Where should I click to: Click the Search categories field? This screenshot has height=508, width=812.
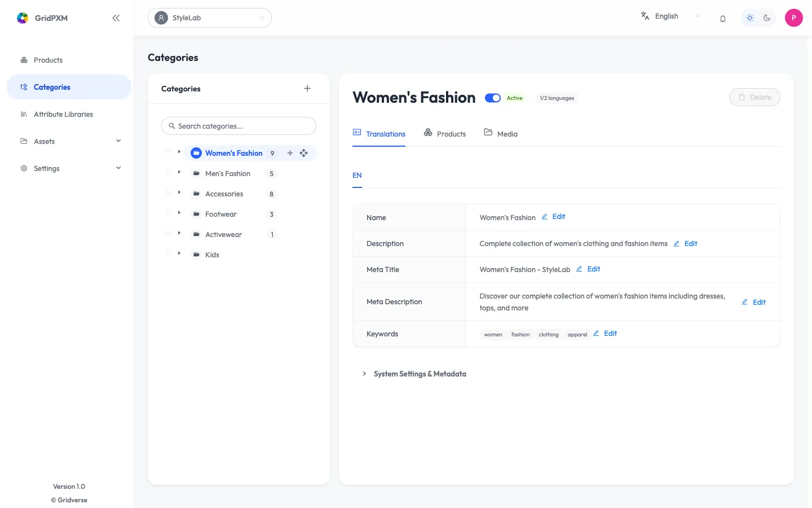click(x=239, y=126)
